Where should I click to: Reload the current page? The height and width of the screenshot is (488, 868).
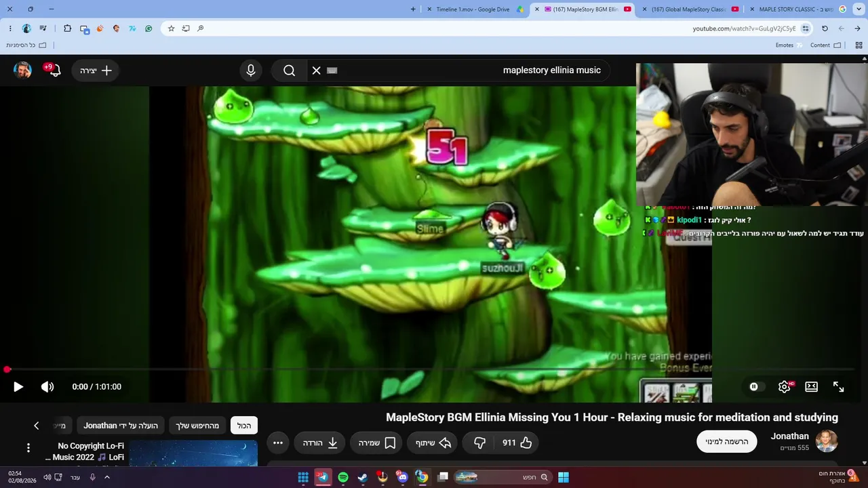coord(825,28)
